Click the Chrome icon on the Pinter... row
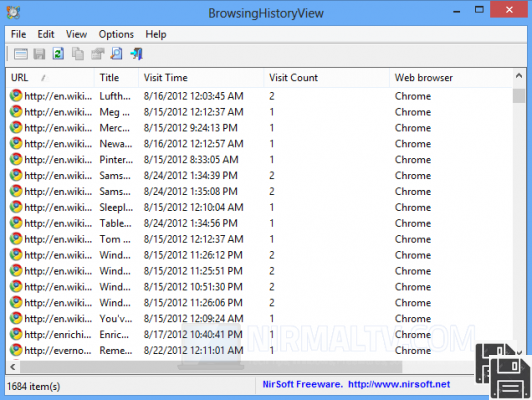Screen dimensions: 532x400 click(x=16, y=159)
